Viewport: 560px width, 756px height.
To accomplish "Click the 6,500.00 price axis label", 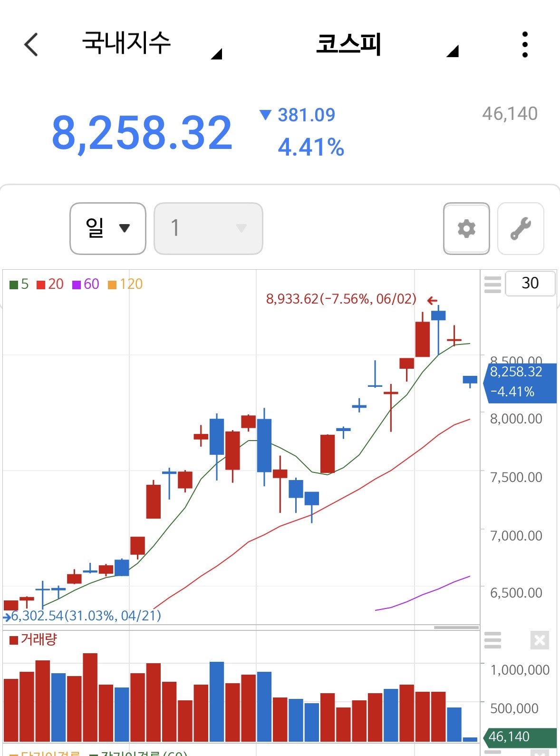I will pos(516,593).
